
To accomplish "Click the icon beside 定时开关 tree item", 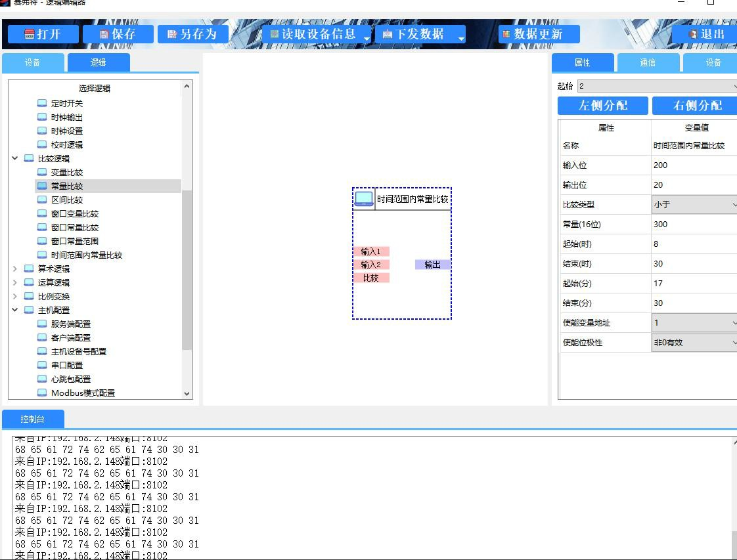I will pyautogui.click(x=42, y=104).
